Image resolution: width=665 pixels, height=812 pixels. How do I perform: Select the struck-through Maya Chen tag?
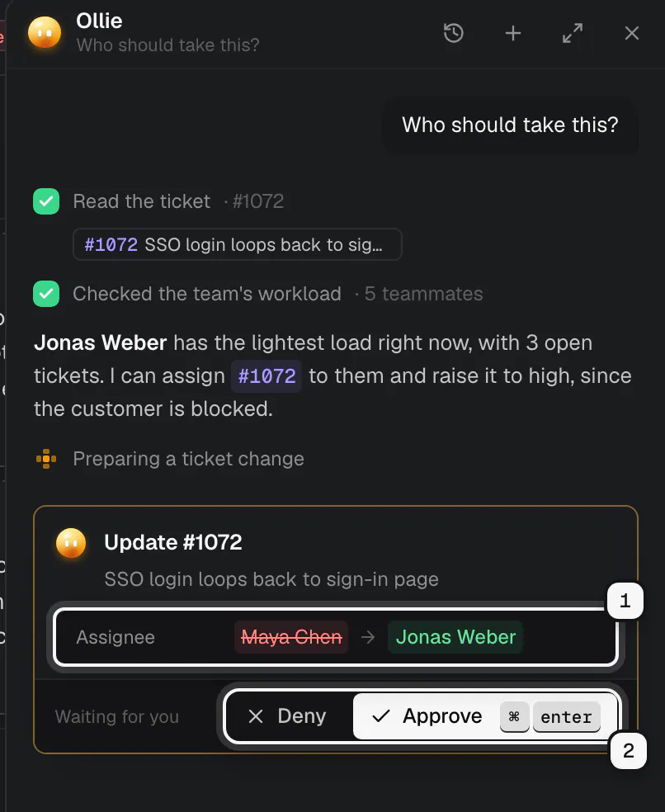coord(291,637)
